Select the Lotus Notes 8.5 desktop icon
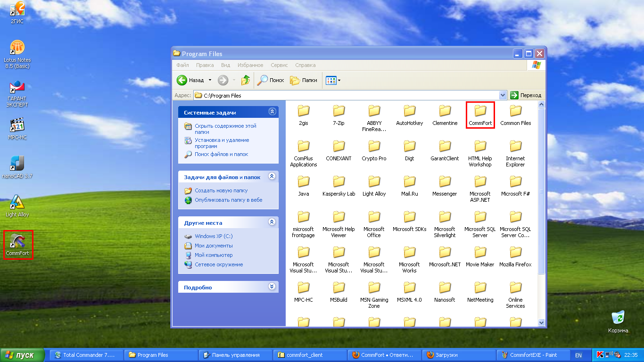The height and width of the screenshot is (362, 644). (17, 48)
